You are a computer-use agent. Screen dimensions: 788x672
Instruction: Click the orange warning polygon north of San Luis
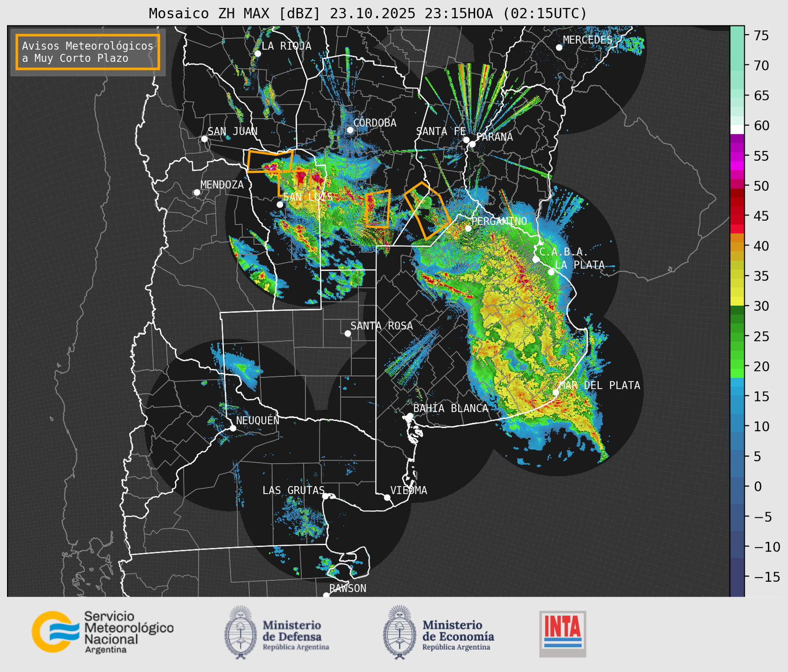[270, 161]
